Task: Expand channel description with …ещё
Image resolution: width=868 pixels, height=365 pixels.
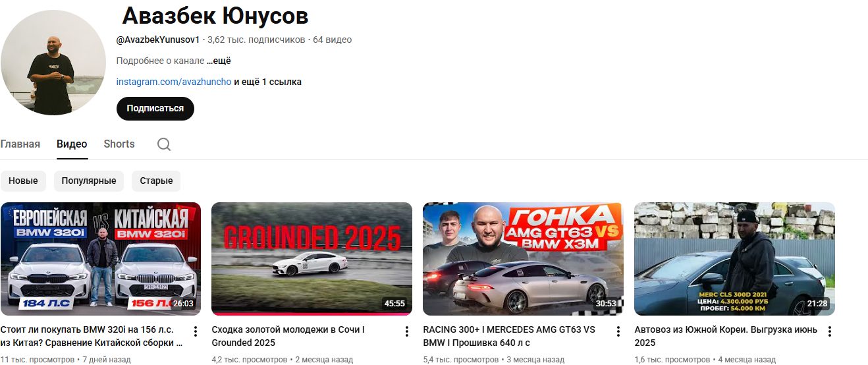Action: pos(219,61)
